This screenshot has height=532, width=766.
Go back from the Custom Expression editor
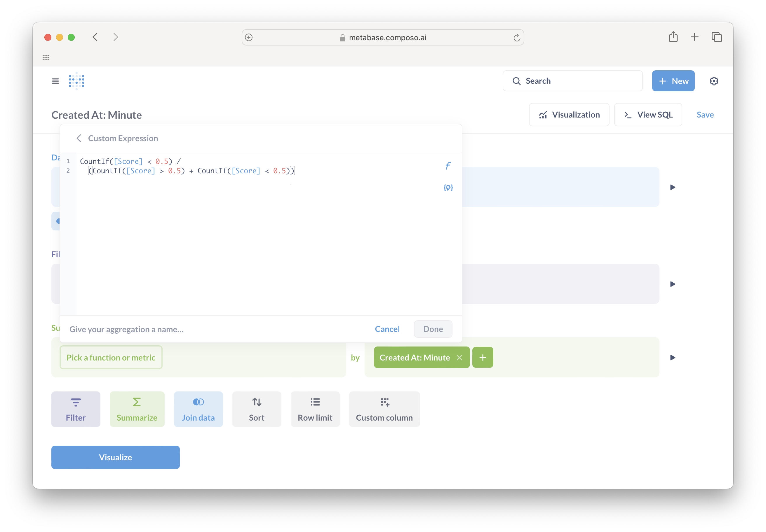(79, 138)
